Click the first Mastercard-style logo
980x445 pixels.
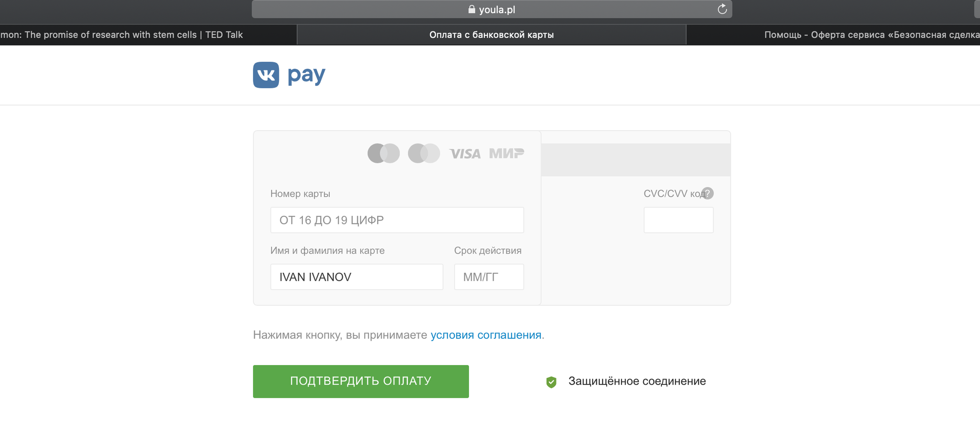[384, 153]
